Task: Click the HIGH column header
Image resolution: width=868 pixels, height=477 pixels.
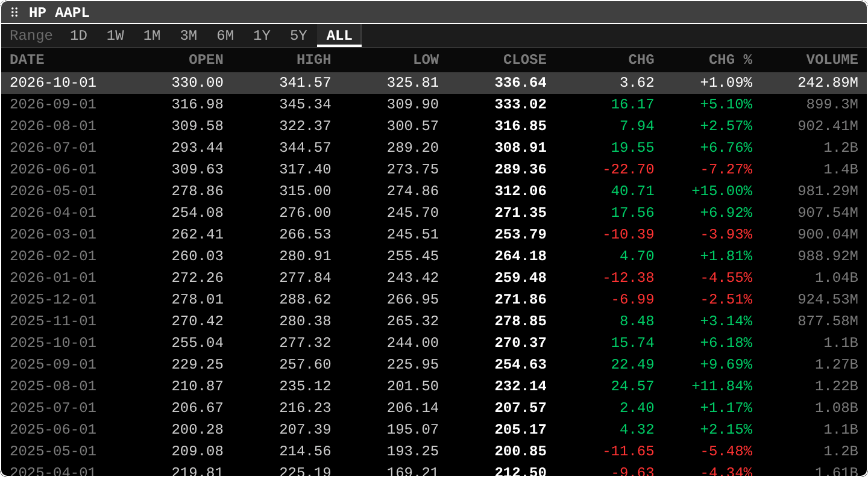Action: 314,60
